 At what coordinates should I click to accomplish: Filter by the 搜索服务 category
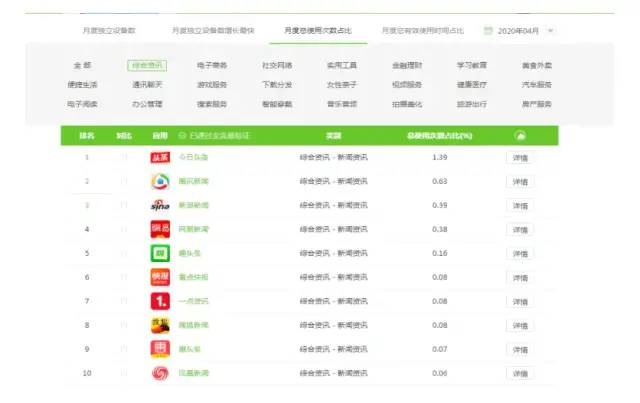pos(212,104)
